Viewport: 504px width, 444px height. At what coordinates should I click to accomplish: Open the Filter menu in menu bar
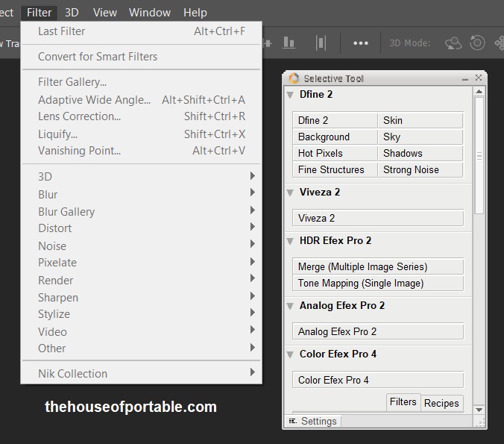click(x=39, y=13)
